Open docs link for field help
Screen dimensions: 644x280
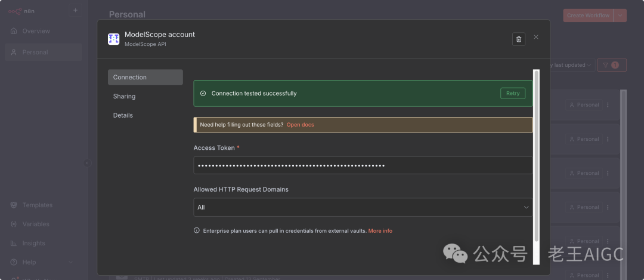pos(300,125)
